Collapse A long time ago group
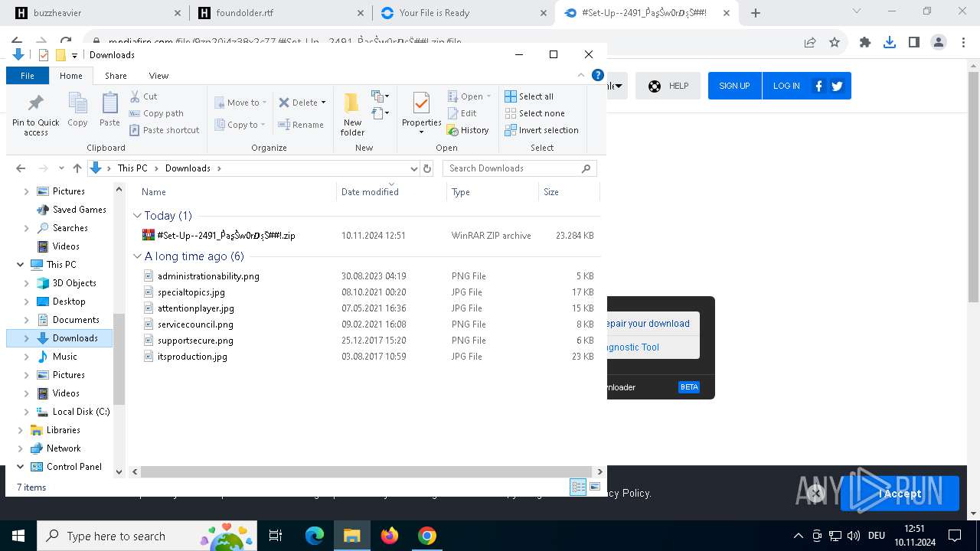Image resolution: width=980 pixels, height=551 pixels. pos(137,256)
